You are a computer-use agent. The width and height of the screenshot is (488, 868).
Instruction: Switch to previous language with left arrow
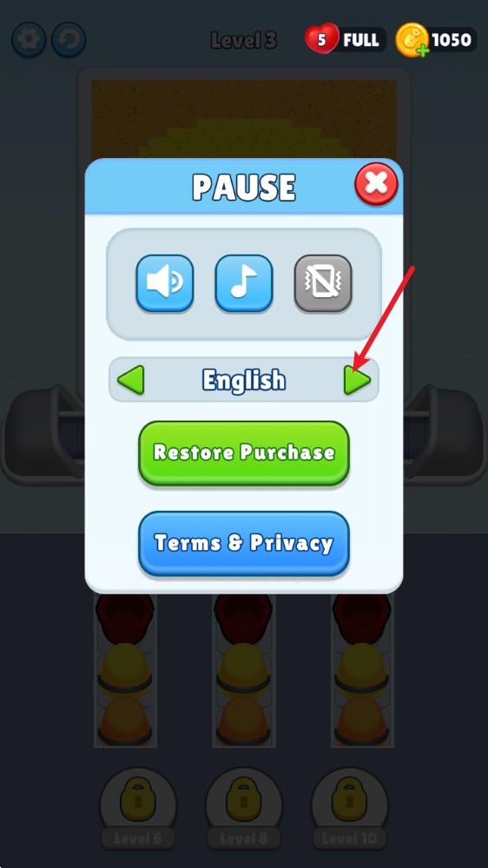[x=131, y=380]
